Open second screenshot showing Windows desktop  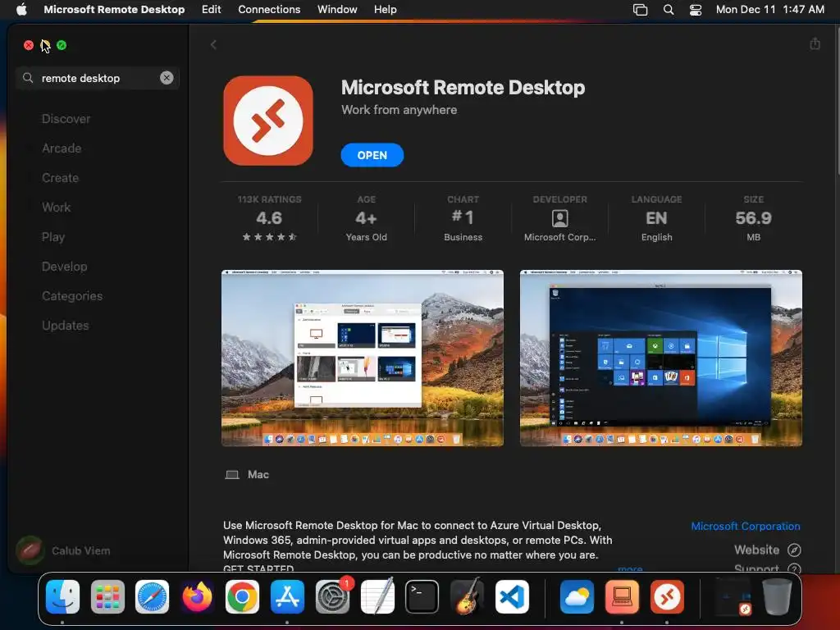pos(660,358)
